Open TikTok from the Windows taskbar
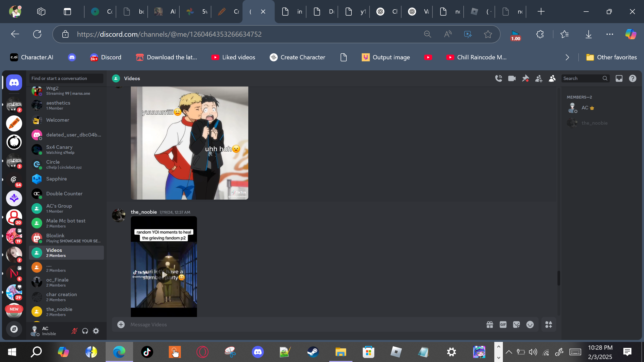This screenshot has height=362, width=644. point(147,352)
